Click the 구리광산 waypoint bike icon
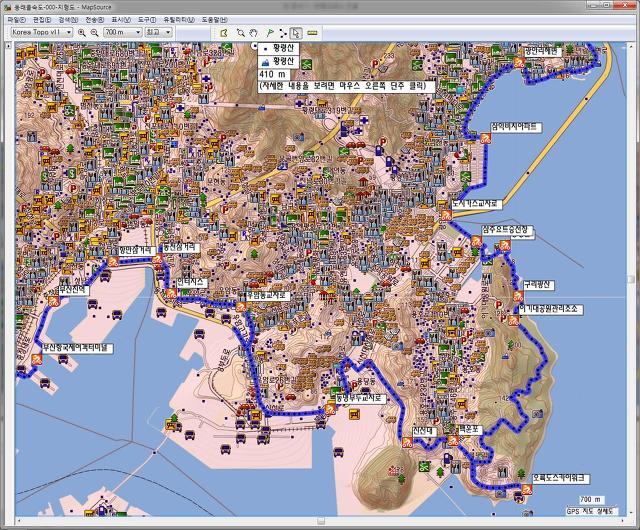The image size is (640, 530). coord(518,296)
